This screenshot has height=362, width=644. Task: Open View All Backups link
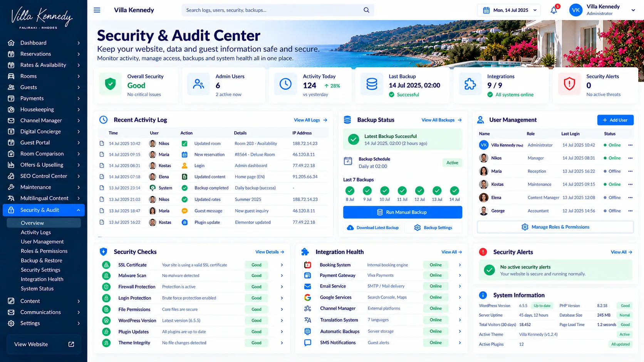[441, 120]
